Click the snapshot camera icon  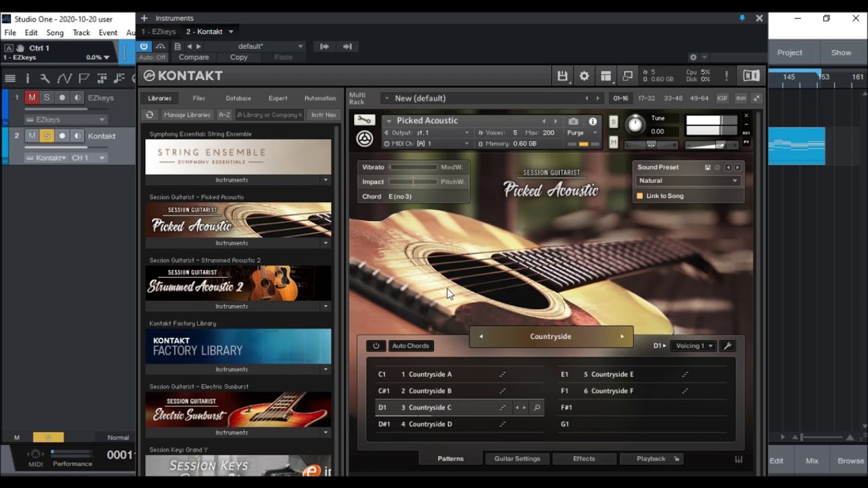coord(573,121)
